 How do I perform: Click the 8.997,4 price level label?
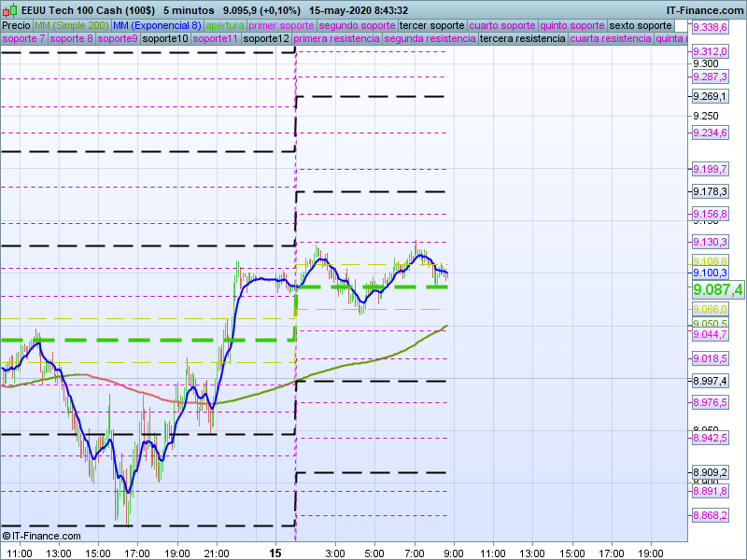710,381
